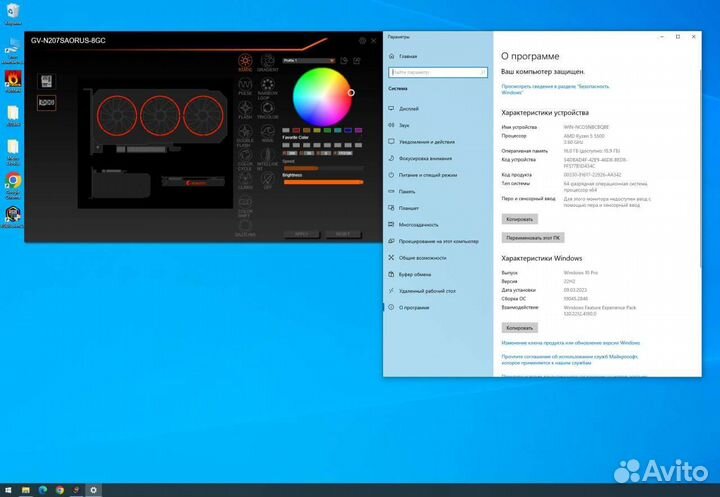Image resolution: width=720 pixels, height=497 pixels.
Task: Select the Color Shift effect icon
Action: click(x=245, y=203)
